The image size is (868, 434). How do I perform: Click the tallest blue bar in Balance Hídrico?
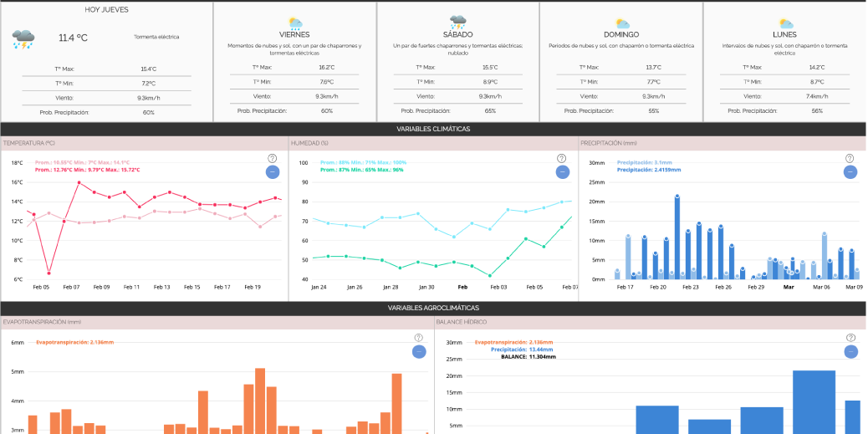pyautogui.click(x=814, y=402)
